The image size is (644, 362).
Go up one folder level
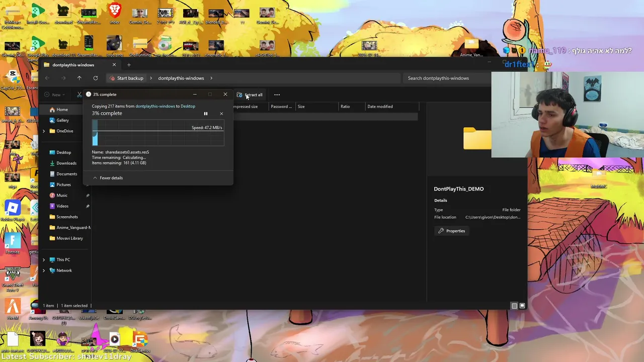click(79, 78)
